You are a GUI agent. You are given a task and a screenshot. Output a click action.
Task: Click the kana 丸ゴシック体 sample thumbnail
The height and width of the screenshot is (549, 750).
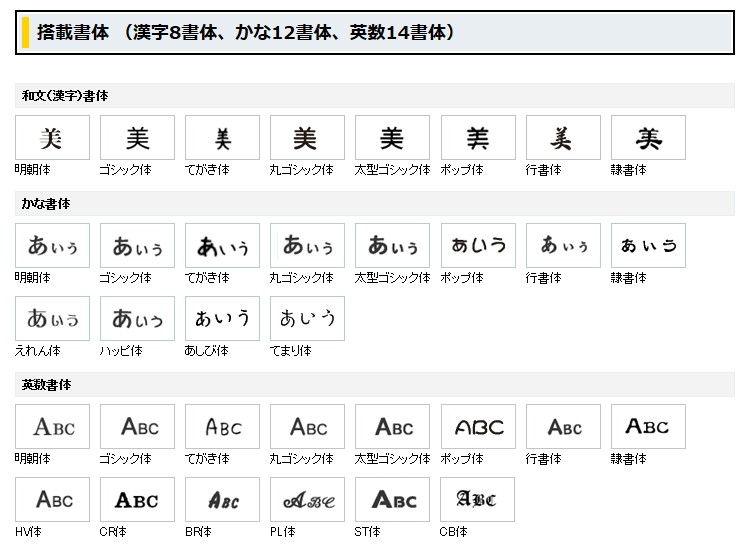pyautogui.click(x=307, y=245)
